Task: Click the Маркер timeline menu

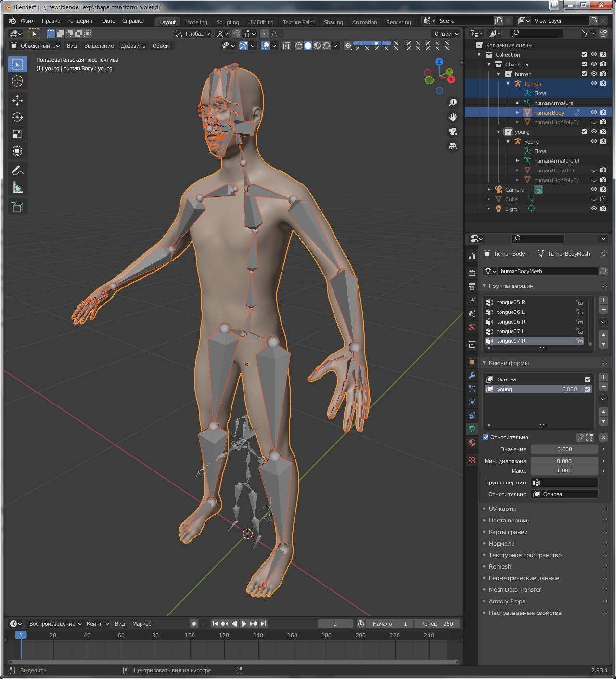Action: point(142,624)
